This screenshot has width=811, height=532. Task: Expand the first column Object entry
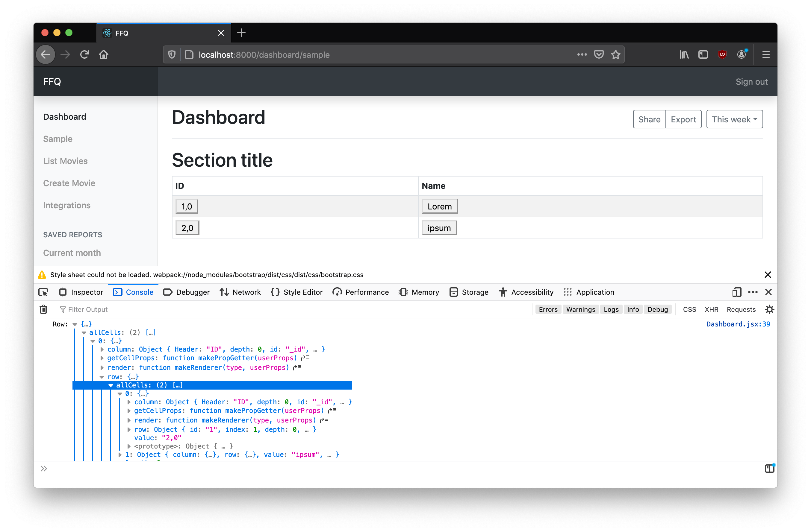(102, 349)
